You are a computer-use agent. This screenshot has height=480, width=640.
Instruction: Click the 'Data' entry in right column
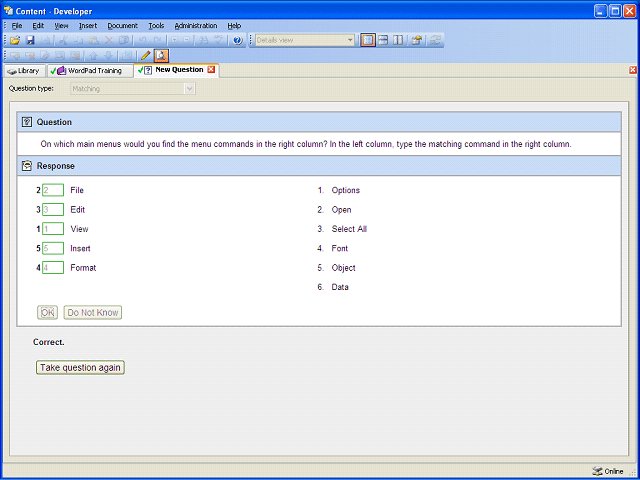(x=340, y=287)
